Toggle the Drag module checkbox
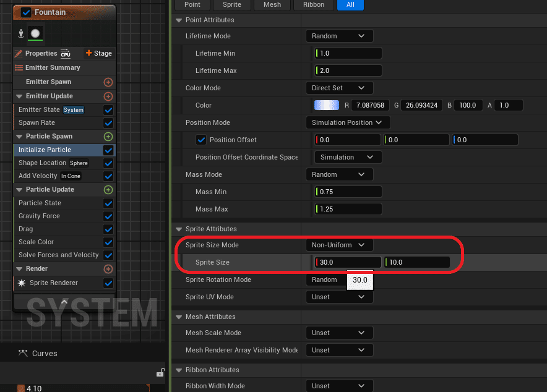The image size is (547, 392). (x=108, y=229)
